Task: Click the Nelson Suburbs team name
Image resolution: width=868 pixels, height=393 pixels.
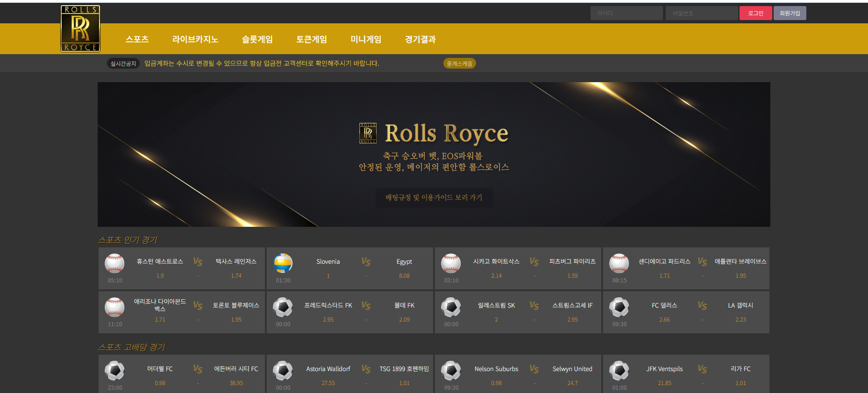Action: pyautogui.click(x=496, y=369)
